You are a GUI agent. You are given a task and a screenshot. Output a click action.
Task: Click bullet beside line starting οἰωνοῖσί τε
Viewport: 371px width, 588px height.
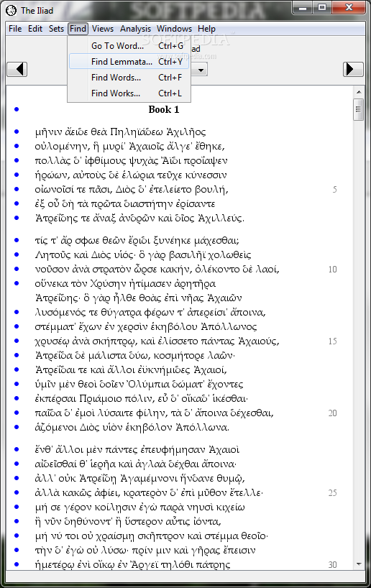tap(17, 189)
